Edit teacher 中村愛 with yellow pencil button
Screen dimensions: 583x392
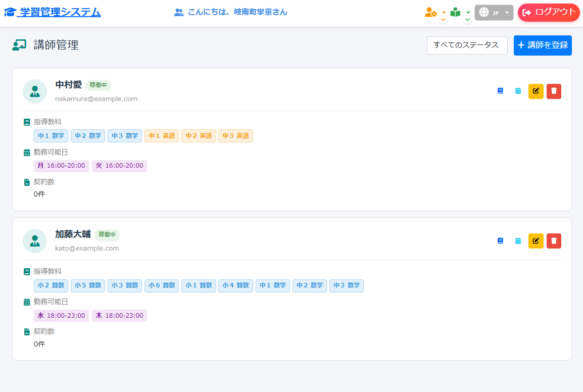536,91
